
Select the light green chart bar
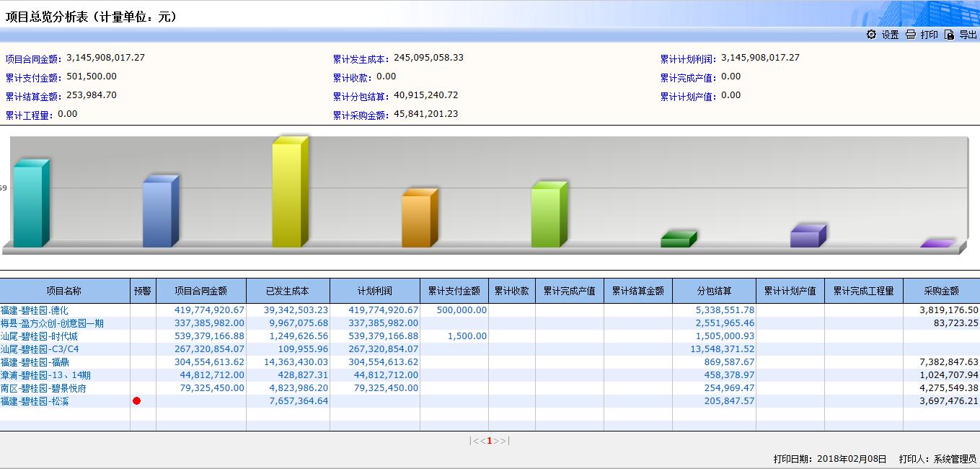tap(547, 217)
